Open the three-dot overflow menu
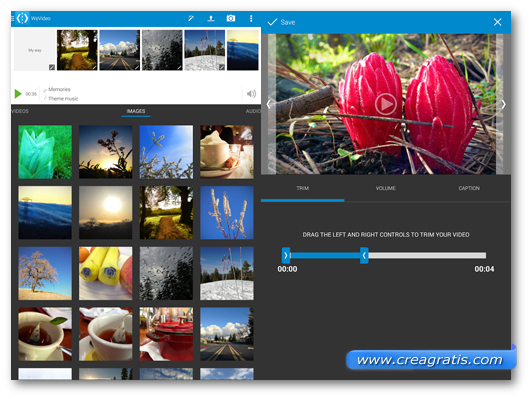Image resolution: width=530 pixels, height=399 pixels. click(x=251, y=18)
